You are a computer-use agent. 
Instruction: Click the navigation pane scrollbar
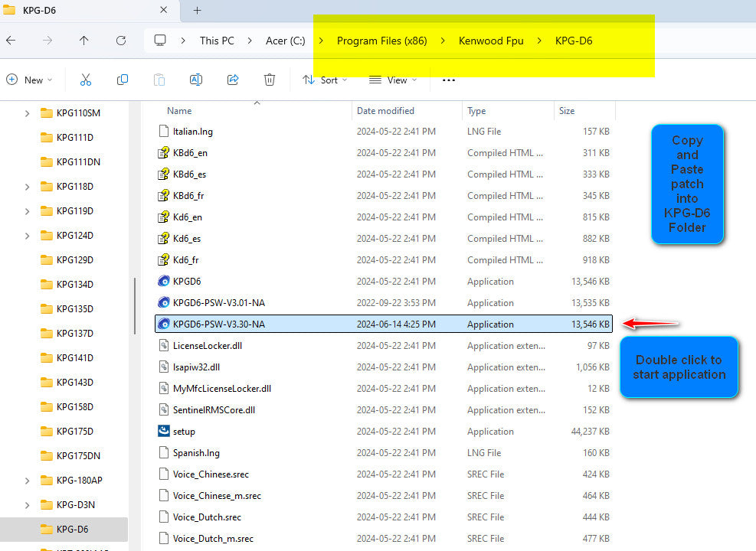coord(135,306)
